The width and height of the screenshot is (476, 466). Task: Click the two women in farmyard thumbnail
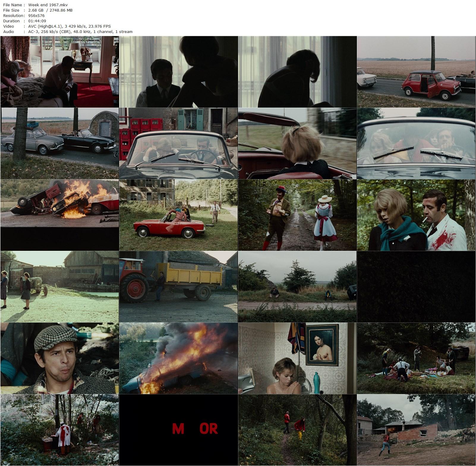pos(59,286)
